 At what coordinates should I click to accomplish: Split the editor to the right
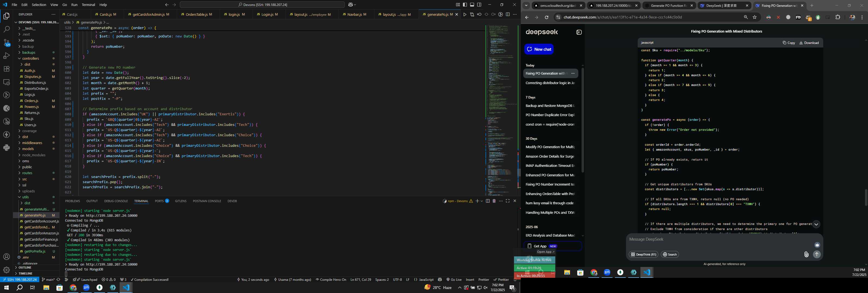coord(508,14)
